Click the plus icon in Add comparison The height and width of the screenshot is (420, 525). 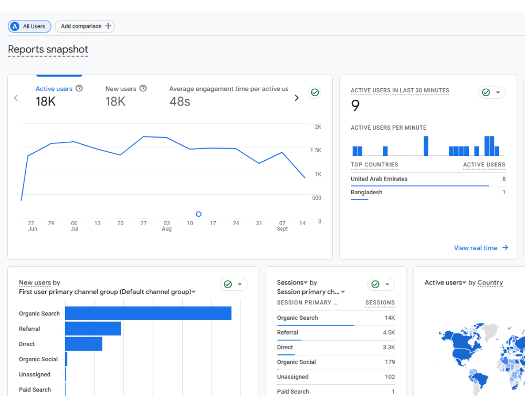pyautogui.click(x=108, y=26)
